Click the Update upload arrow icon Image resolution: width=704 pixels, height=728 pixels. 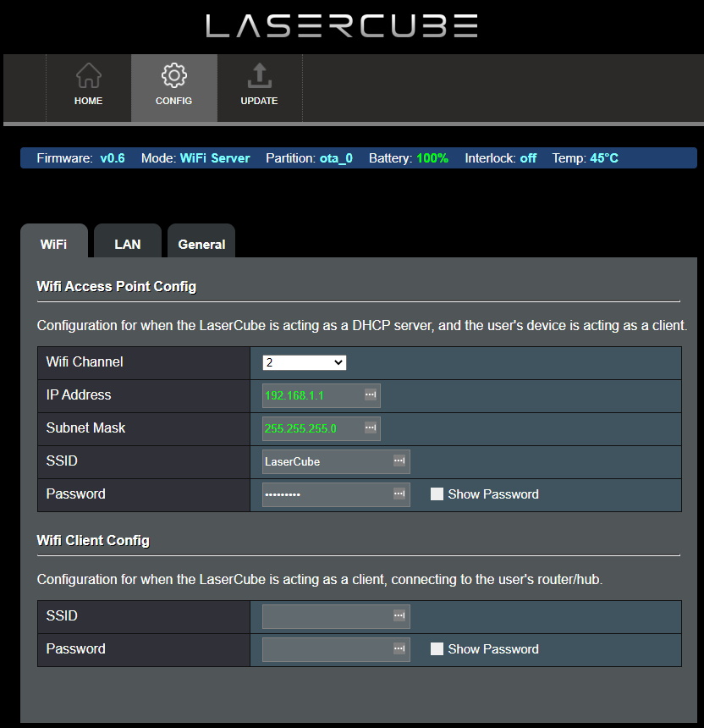click(x=259, y=76)
